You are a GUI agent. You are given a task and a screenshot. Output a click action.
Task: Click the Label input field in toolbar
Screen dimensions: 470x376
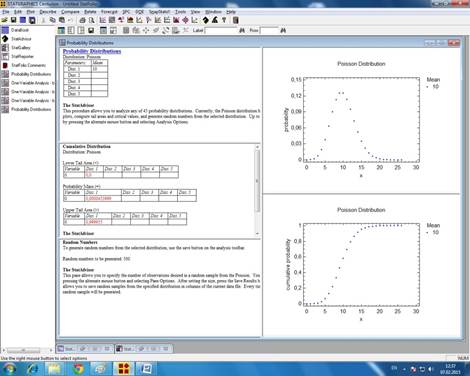pyautogui.click(x=221, y=30)
